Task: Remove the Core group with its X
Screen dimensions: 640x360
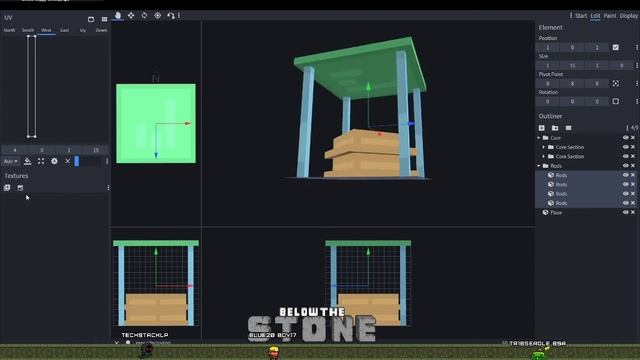Action: pyautogui.click(x=633, y=138)
